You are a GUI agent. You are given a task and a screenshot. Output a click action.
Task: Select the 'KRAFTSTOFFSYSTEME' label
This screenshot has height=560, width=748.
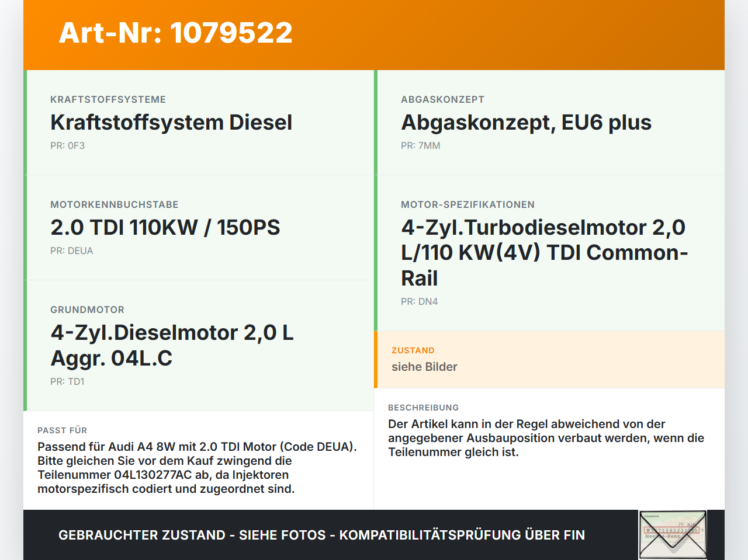coord(108,99)
